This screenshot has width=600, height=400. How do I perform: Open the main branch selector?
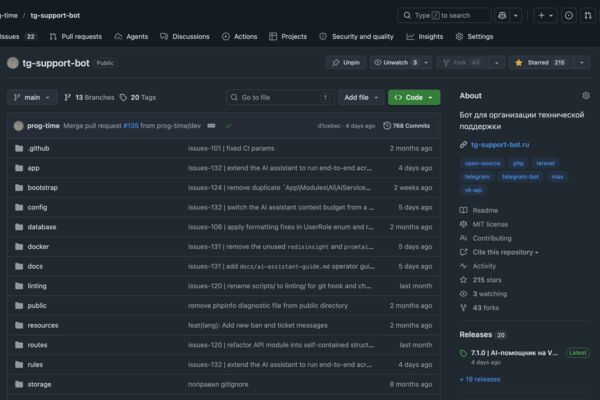(x=32, y=98)
